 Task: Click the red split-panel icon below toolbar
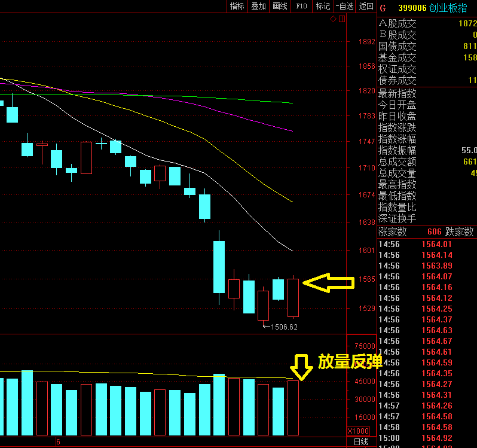tap(342, 19)
